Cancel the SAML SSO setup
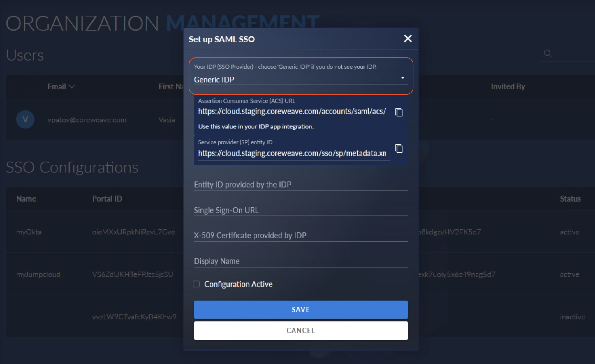The image size is (595, 364). click(x=301, y=331)
